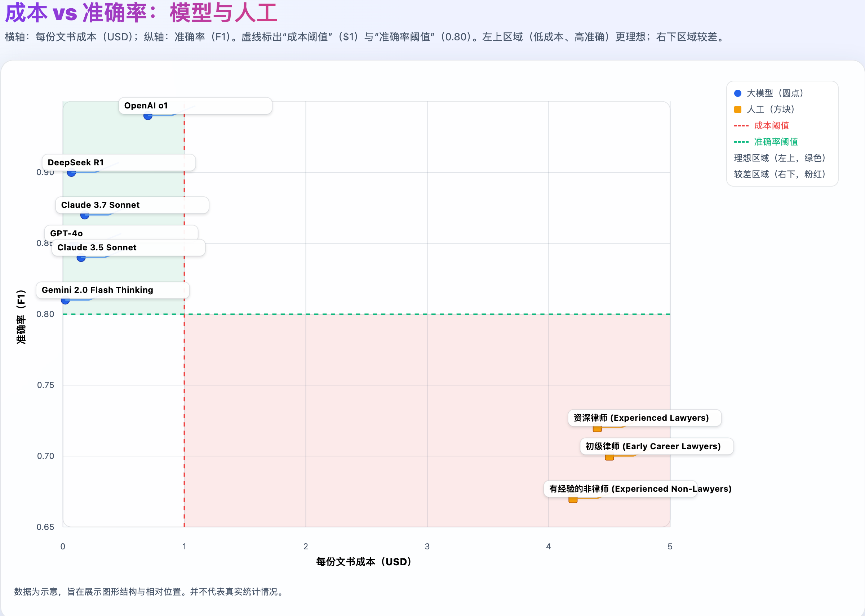Click the Claude 3.7 Sonnet marker
The width and height of the screenshot is (865, 616).
click(x=85, y=215)
